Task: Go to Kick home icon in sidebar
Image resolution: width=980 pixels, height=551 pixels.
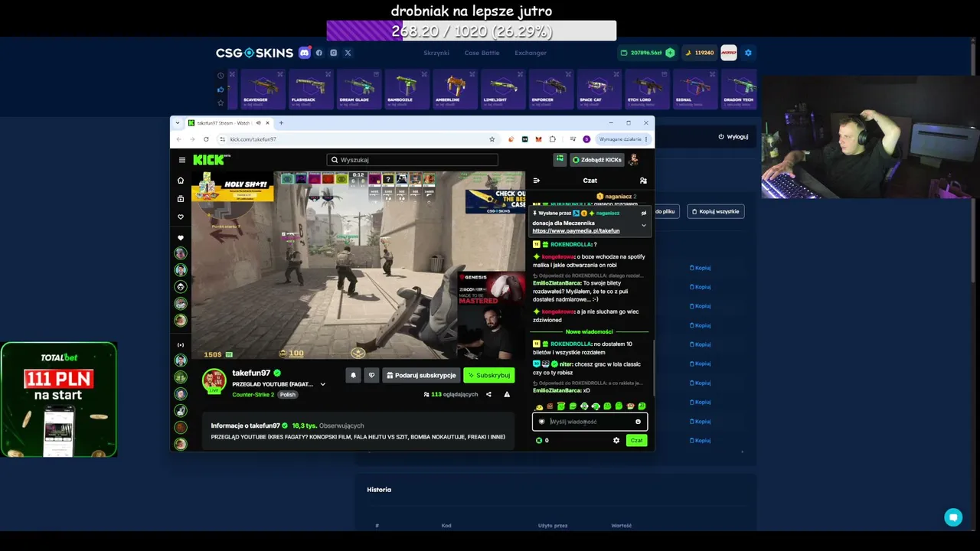Action: tap(181, 181)
